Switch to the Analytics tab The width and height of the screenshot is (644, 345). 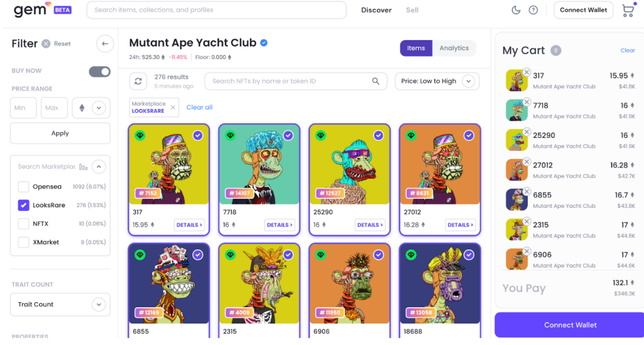[454, 48]
